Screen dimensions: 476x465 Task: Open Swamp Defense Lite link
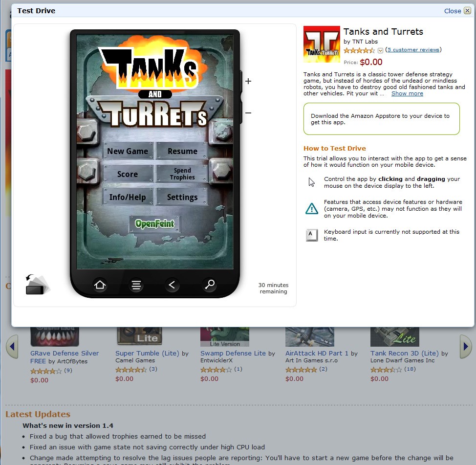tap(233, 353)
